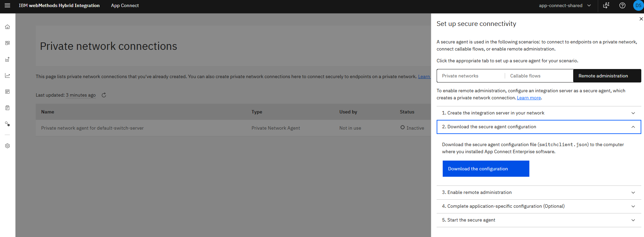Click the Type column header
Viewport: 644px width, 237px height.
pyautogui.click(x=257, y=112)
